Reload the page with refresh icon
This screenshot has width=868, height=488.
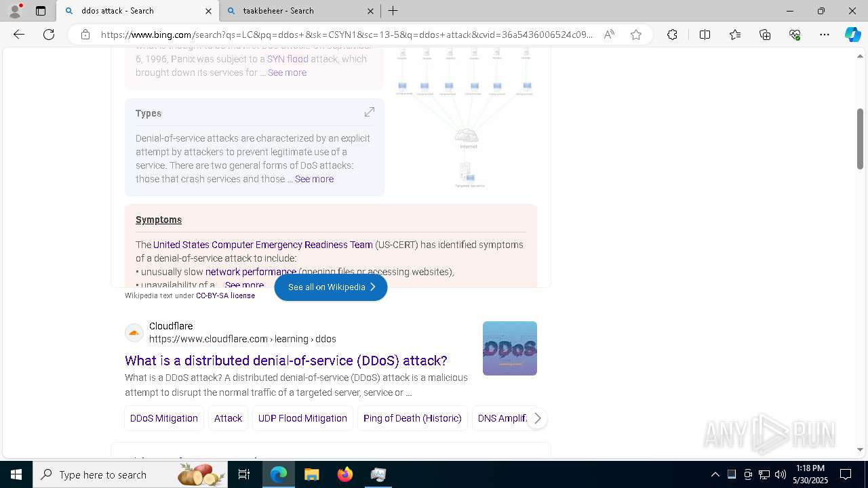(49, 35)
